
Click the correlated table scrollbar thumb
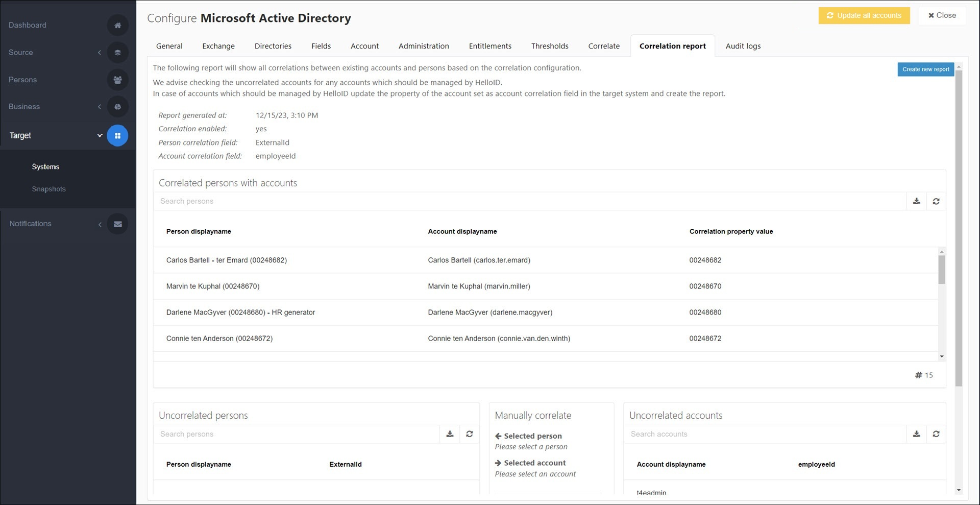click(942, 269)
